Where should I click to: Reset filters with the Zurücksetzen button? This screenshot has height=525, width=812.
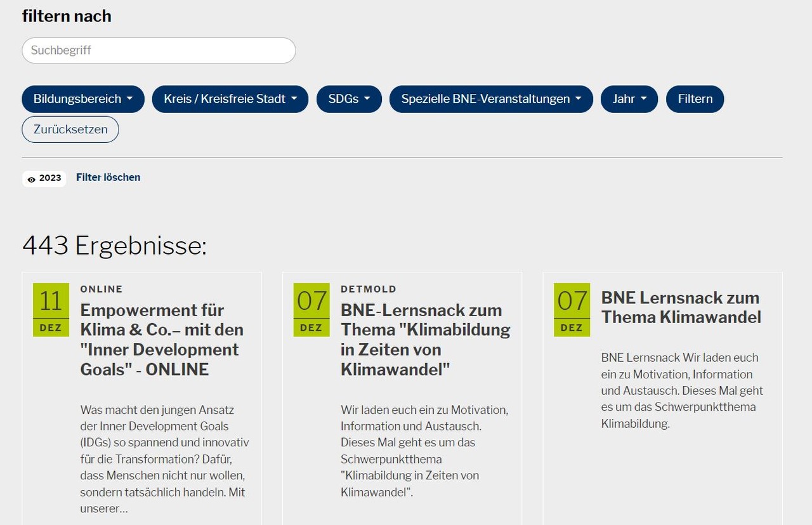pos(70,130)
